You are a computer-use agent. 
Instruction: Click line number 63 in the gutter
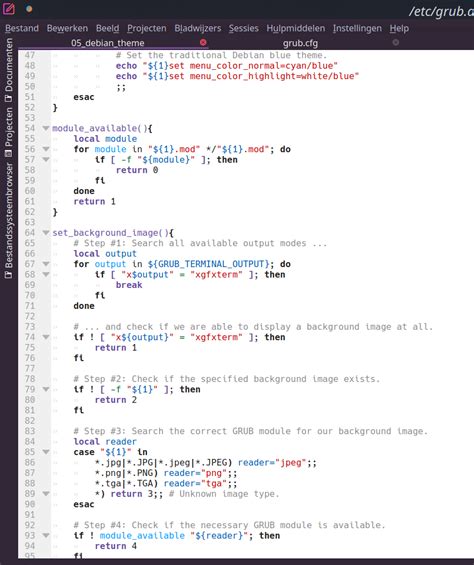pyautogui.click(x=30, y=222)
